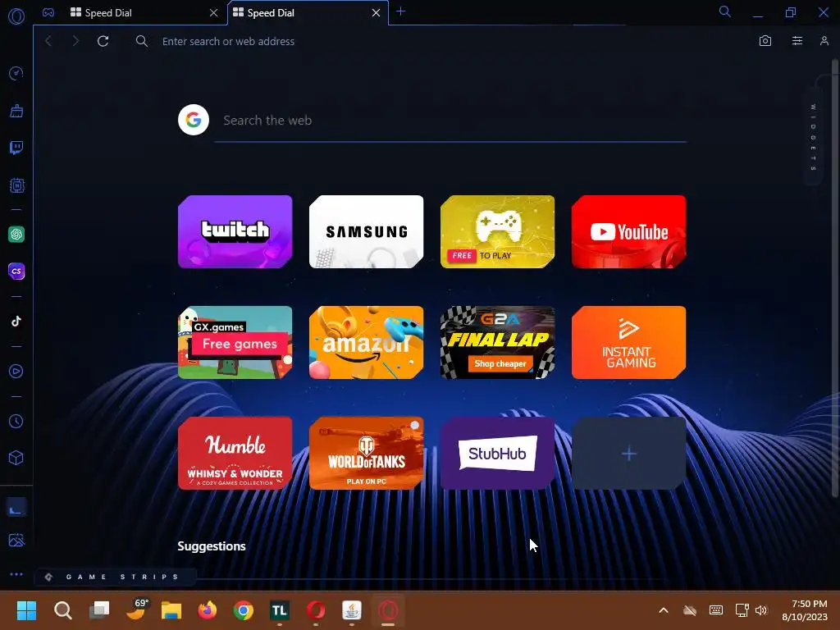The width and height of the screenshot is (840, 630).
Task: Open the Opera GX main menu logo
Action: click(16, 16)
